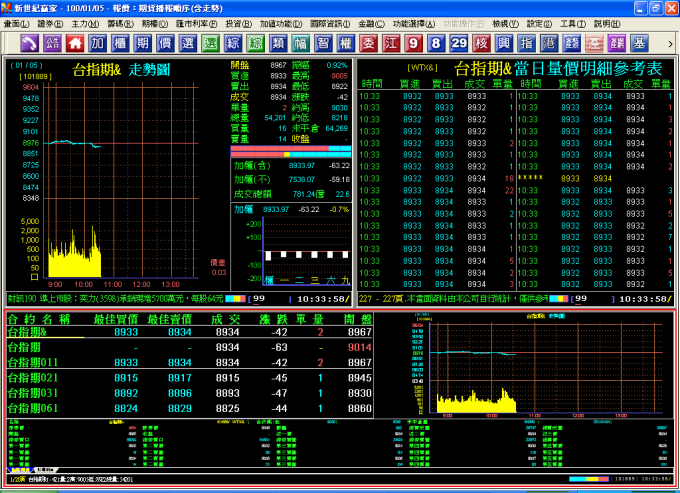Select the 台指期031 contract row
680x493 pixels.
pos(190,393)
